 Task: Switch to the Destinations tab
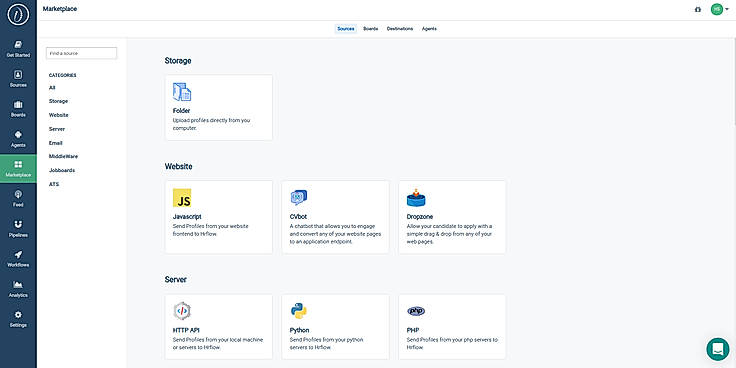pyautogui.click(x=400, y=29)
